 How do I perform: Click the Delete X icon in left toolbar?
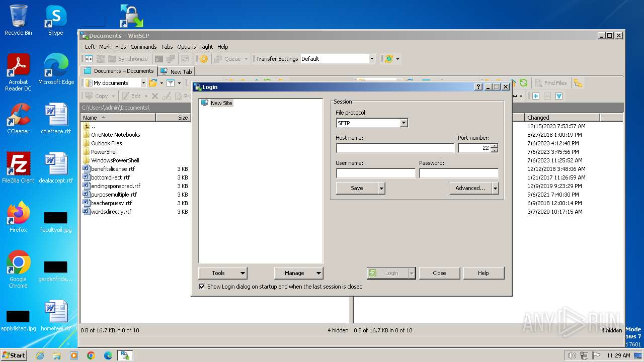click(155, 96)
